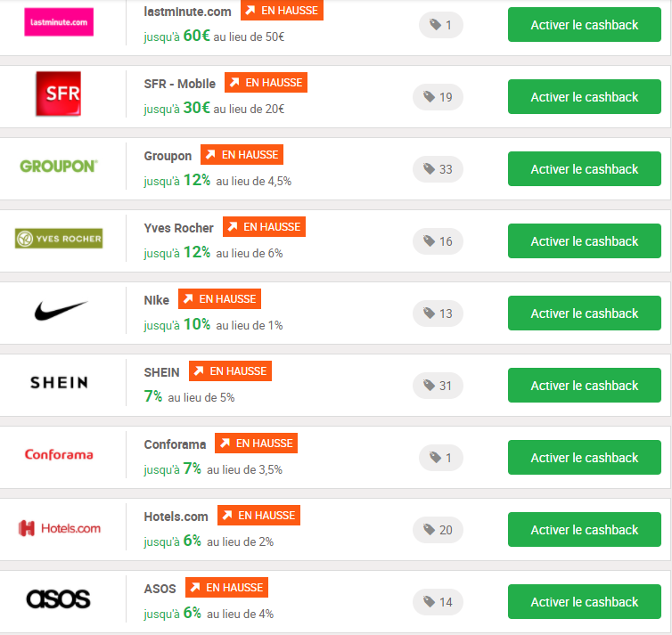Viewport: 672px width, 635px height.
Task: Click the Nike swoosh logo
Action: [x=61, y=311]
